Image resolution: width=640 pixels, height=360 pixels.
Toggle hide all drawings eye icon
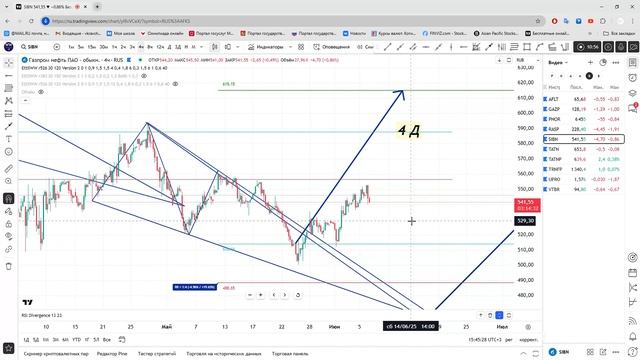(x=9, y=236)
